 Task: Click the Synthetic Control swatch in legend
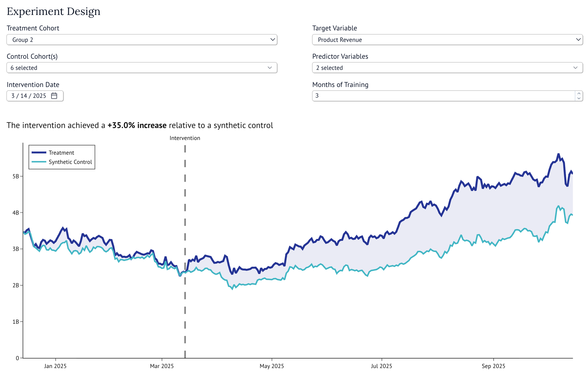pyautogui.click(x=39, y=162)
